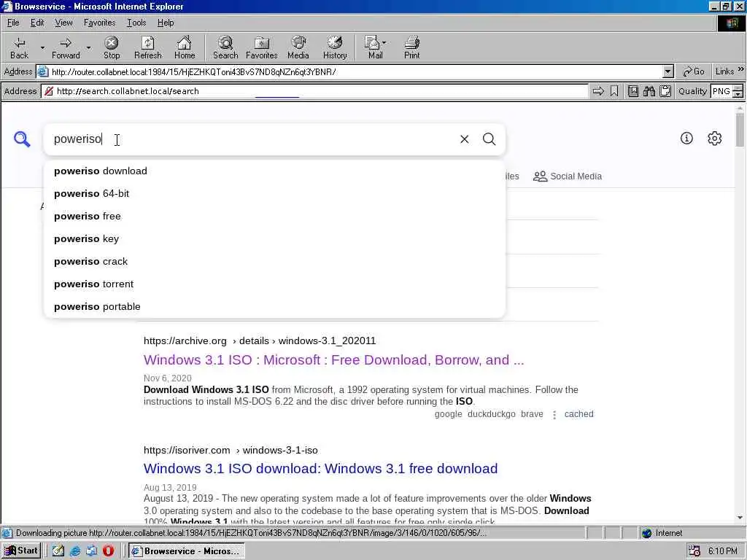
Task: Open the Favorites menu
Action: pos(99,23)
